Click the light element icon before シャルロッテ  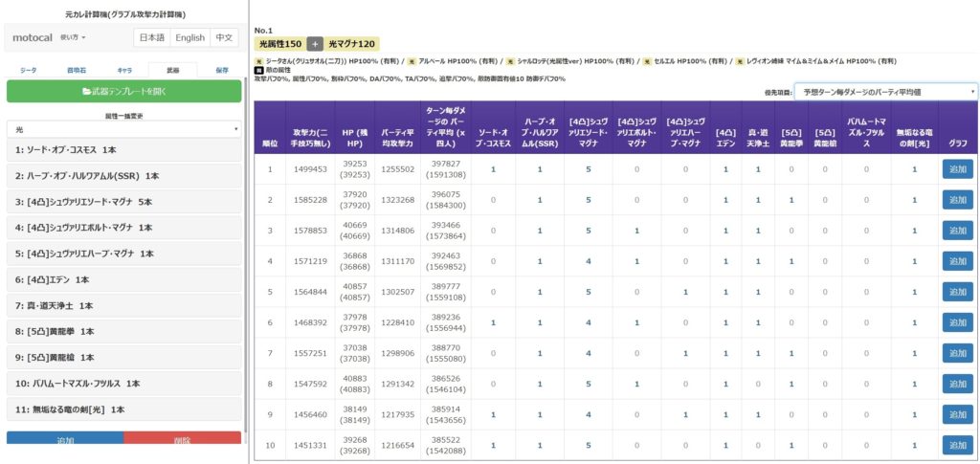coord(511,61)
